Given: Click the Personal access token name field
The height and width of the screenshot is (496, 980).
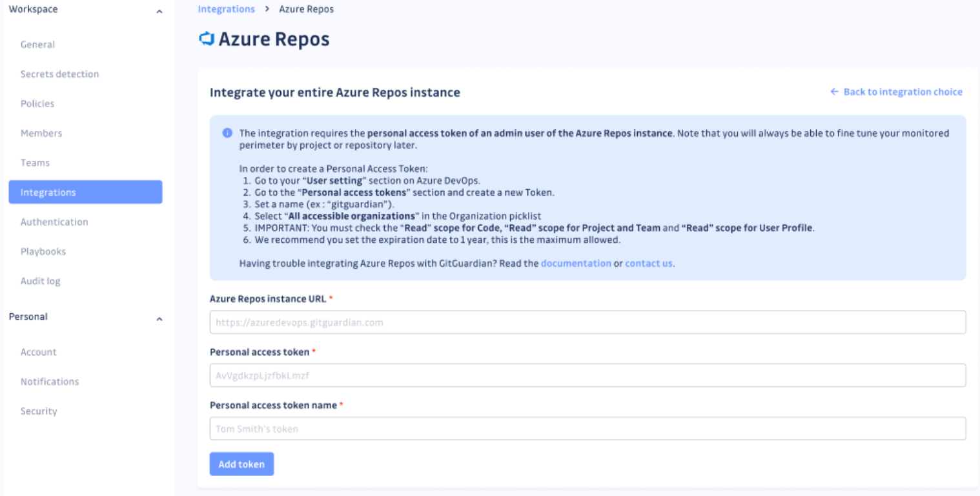Looking at the screenshot, I should pyautogui.click(x=587, y=428).
